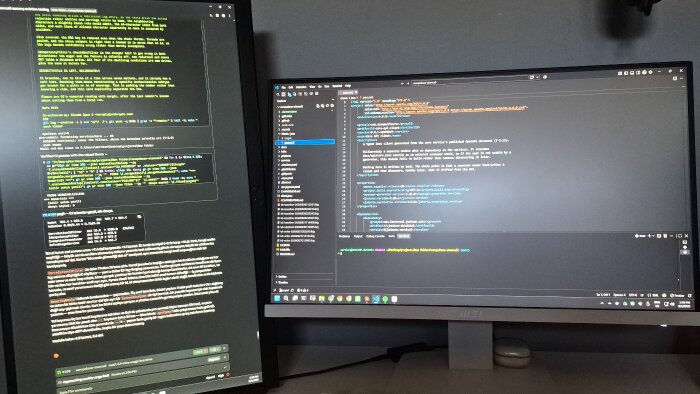
Task: Click the New File icon in Explorer header
Action: (x=317, y=106)
